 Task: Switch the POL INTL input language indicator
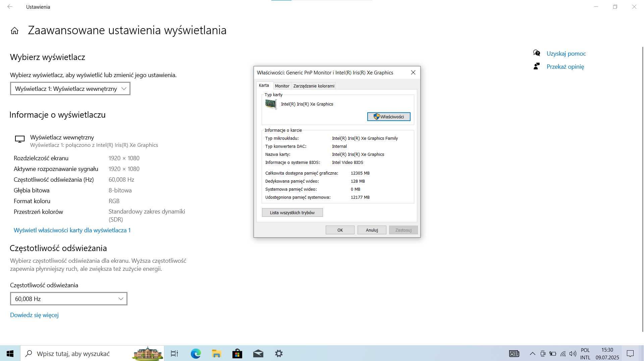585,354
